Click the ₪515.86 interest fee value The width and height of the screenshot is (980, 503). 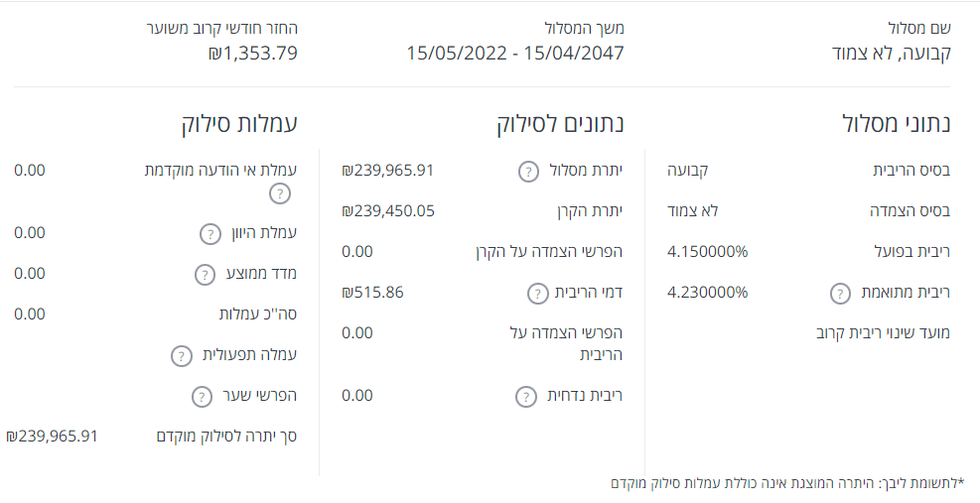click(372, 293)
